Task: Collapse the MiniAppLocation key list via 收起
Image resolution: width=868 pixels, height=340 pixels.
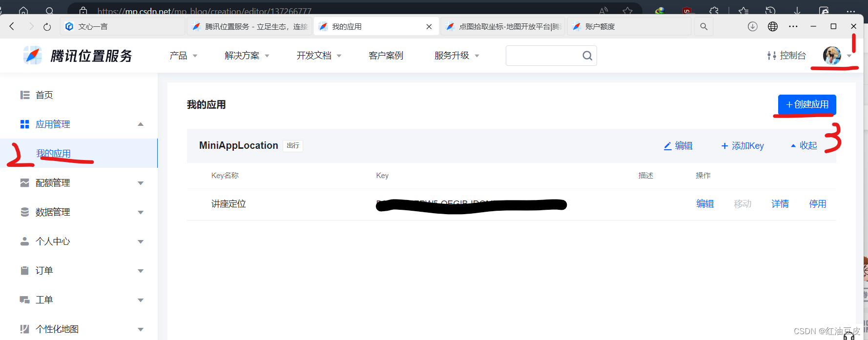Action: (804, 146)
